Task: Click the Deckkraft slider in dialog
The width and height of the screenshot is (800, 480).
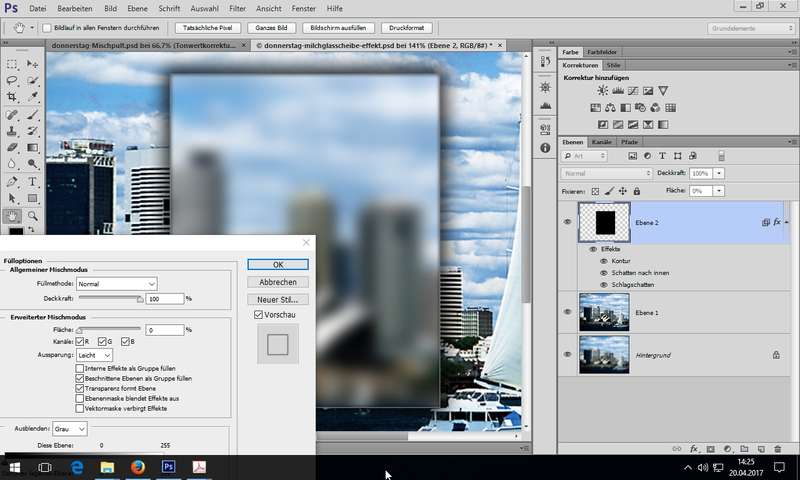Action: (x=110, y=298)
